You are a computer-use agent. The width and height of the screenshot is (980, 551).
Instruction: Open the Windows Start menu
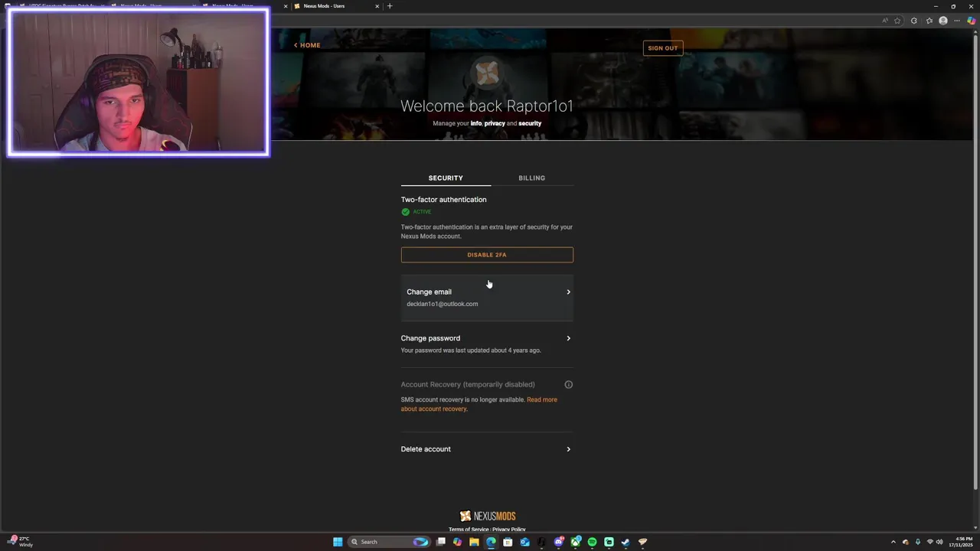click(x=338, y=542)
